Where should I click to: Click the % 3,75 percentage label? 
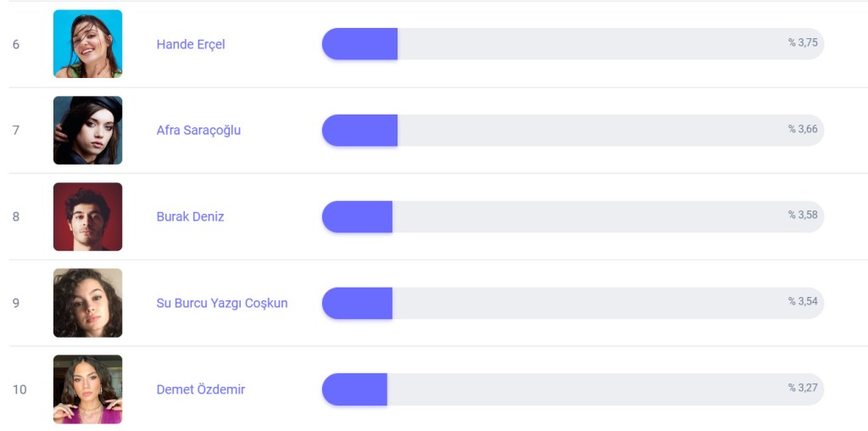pyautogui.click(x=803, y=42)
